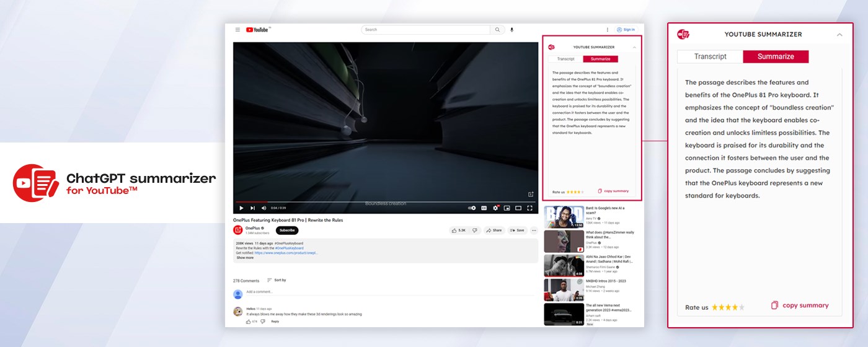Dislike Helios's comment
The height and width of the screenshot is (347, 868).
(x=263, y=321)
